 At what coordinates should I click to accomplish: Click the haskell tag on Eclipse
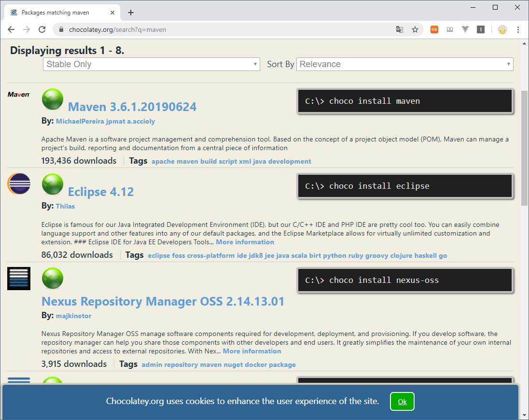point(425,256)
